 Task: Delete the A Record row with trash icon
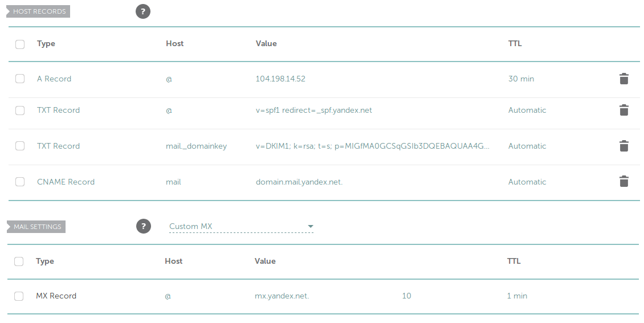(x=623, y=79)
